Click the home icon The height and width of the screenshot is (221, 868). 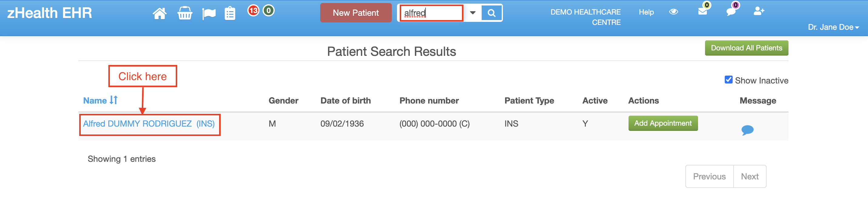160,13
